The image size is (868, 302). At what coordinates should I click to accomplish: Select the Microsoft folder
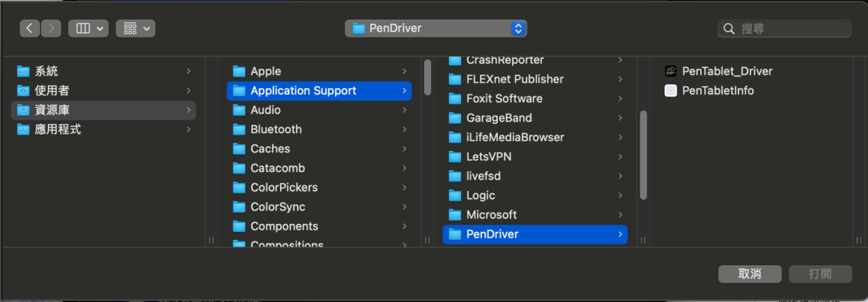click(491, 215)
